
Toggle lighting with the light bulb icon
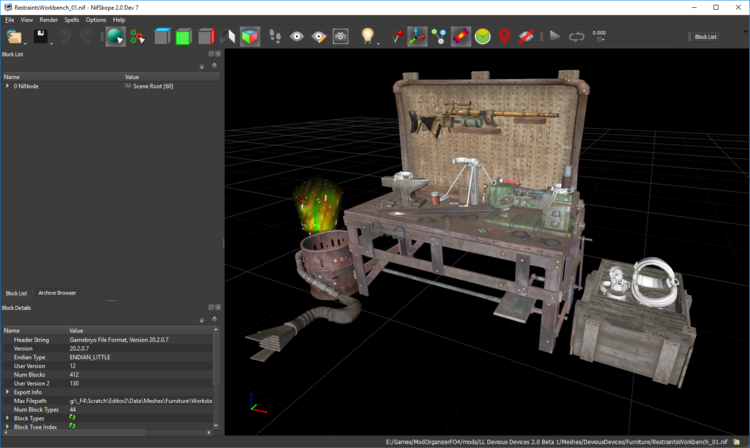point(367,36)
